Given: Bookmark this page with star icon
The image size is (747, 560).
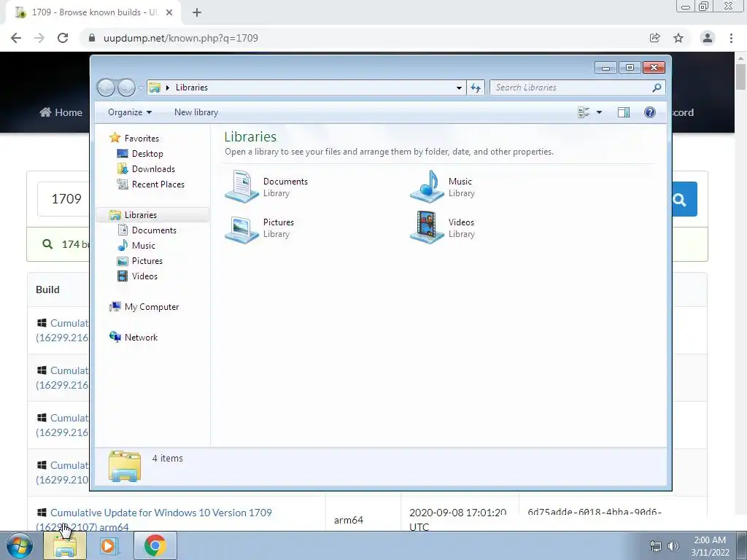Looking at the screenshot, I should 678,38.
